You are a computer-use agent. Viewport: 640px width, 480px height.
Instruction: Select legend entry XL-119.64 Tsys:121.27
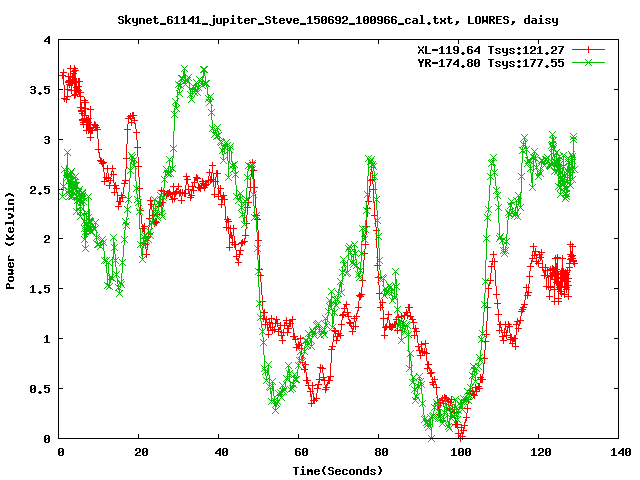click(x=491, y=50)
